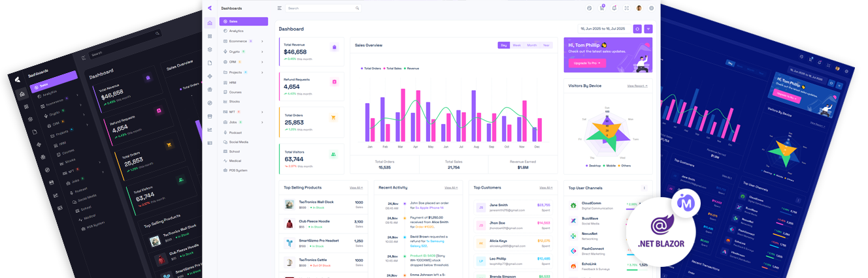Image resolution: width=868 pixels, height=278 pixels.
Task: Open the filter dropdown next to refresh
Action: [x=648, y=29]
